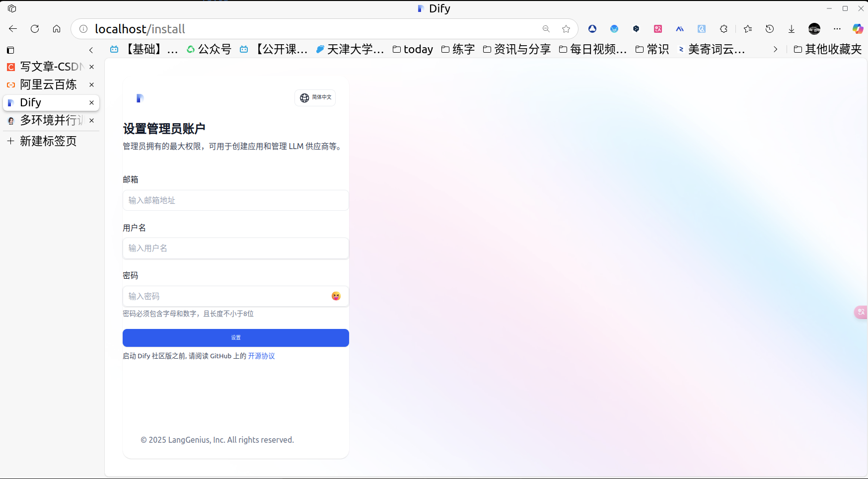Open the workspaces icon in title bar
The width and height of the screenshot is (868, 479).
click(x=12, y=8)
